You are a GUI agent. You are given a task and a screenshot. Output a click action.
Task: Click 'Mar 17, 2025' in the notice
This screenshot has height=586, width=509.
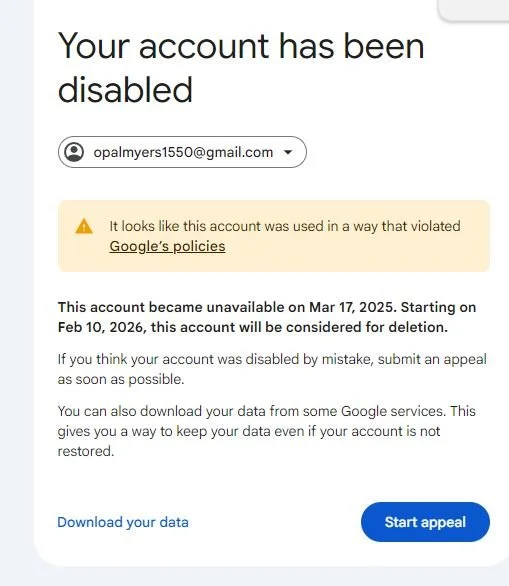(351, 307)
